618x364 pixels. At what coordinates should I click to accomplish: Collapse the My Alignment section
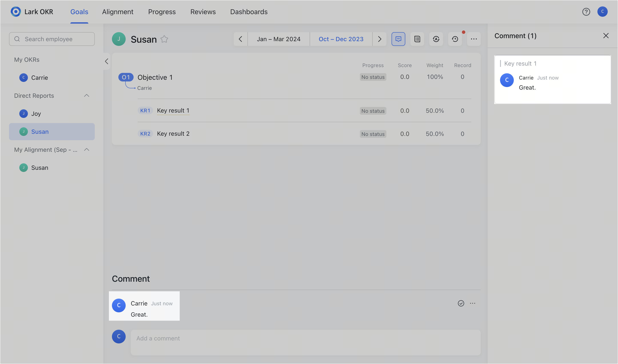86,149
